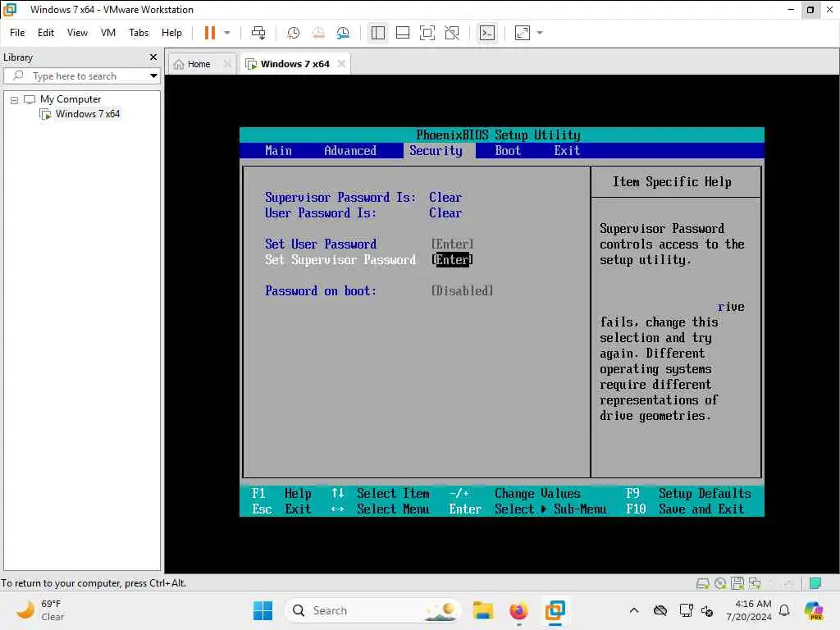Take a snapshot using the clock-plus icon
Image resolution: width=840 pixels, height=630 pixels.
293,33
